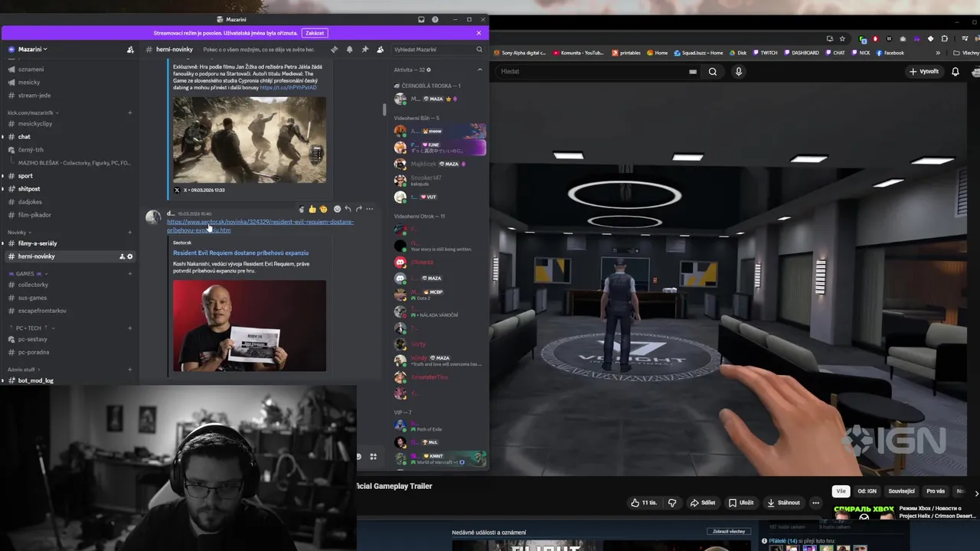The height and width of the screenshot is (551, 980).
Task: Forward the sector.sk link message
Action: [358, 209]
